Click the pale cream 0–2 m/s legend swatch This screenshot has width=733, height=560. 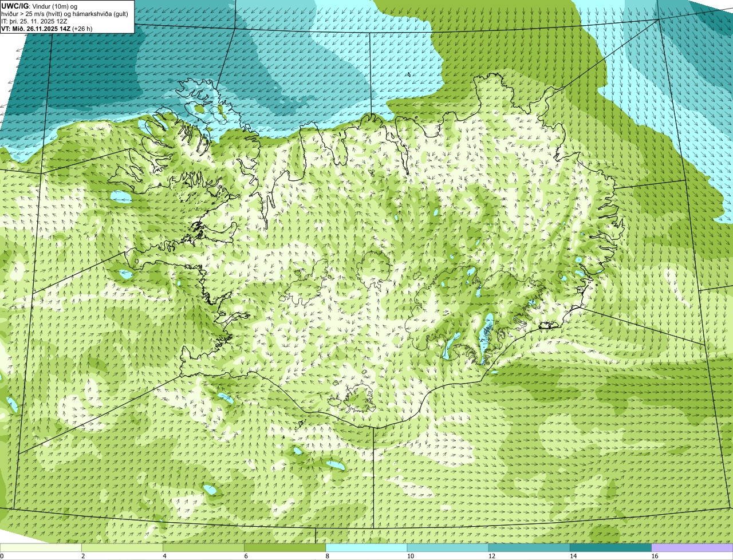[41, 548]
